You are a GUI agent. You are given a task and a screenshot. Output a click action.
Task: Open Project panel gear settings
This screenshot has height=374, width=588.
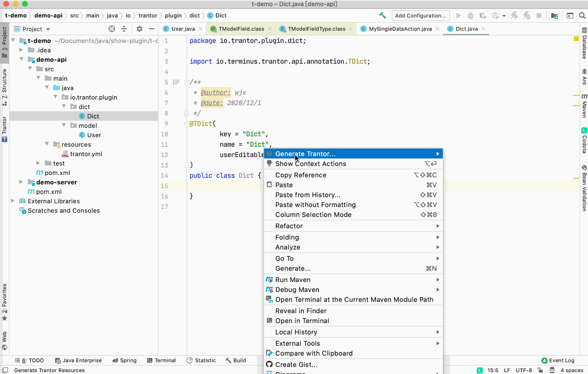[139, 29]
